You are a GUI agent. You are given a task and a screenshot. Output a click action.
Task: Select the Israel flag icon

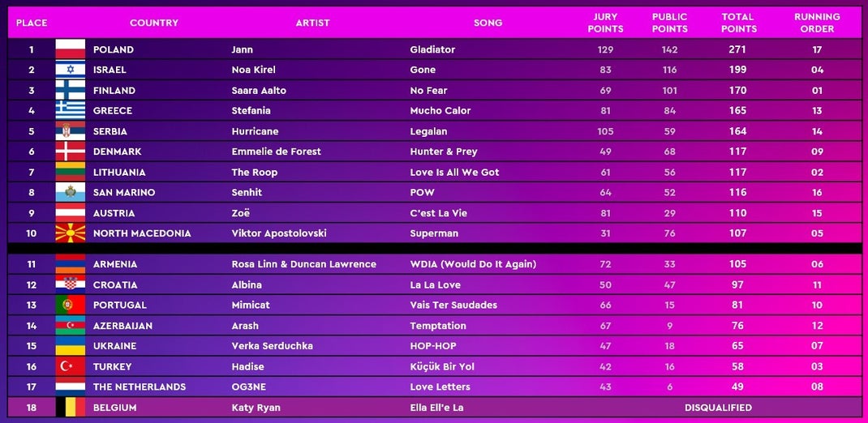[x=71, y=70]
